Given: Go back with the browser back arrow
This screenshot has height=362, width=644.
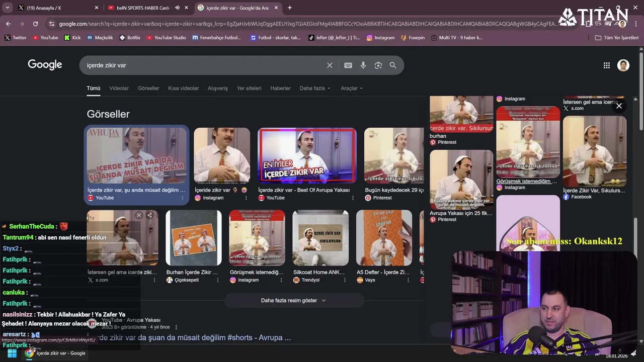Looking at the screenshot, I should coord(8,24).
